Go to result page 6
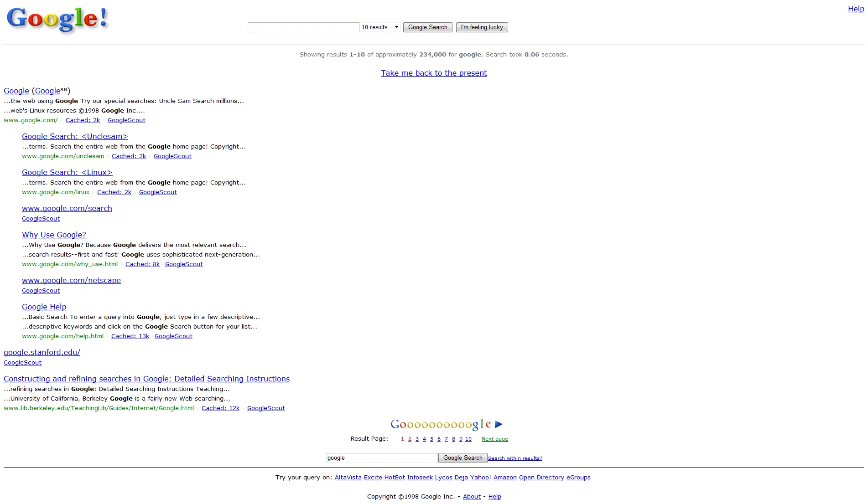This screenshot has width=868, height=504. [x=439, y=439]
